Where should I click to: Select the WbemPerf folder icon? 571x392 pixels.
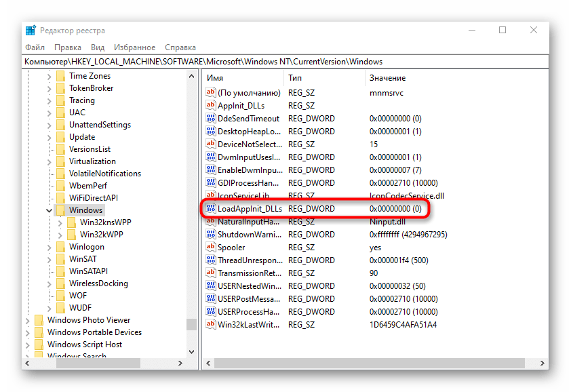(61, 186)
